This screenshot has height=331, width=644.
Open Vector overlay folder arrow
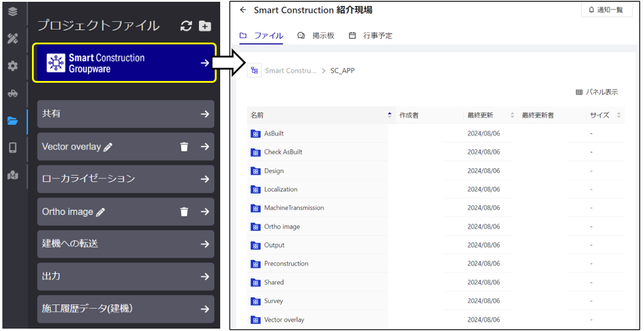click(x=205, y=147)
